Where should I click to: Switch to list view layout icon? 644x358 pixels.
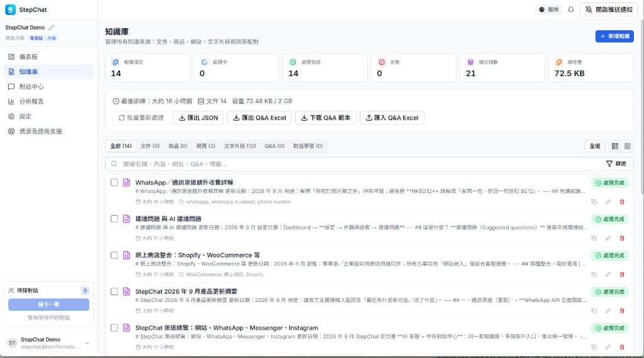tap(615, 146)
